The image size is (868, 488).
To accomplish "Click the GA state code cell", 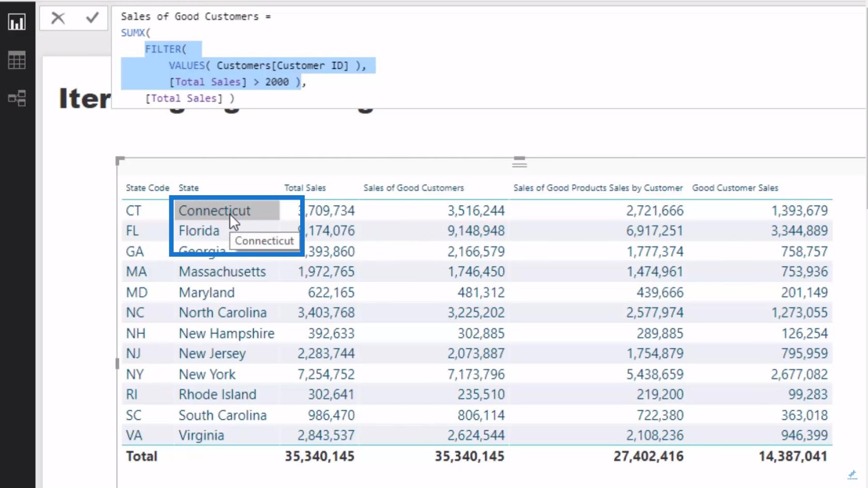I will 134,251.
